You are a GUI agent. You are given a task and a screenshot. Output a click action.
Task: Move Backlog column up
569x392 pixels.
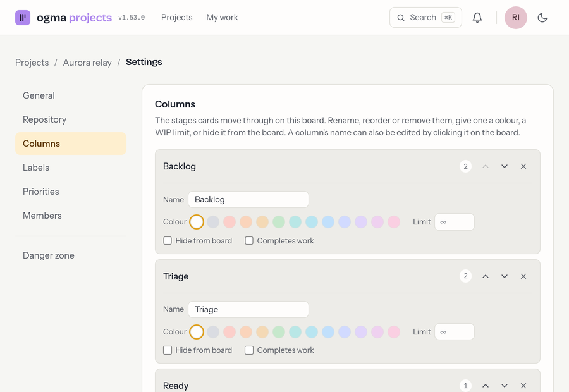coord(486,166)
